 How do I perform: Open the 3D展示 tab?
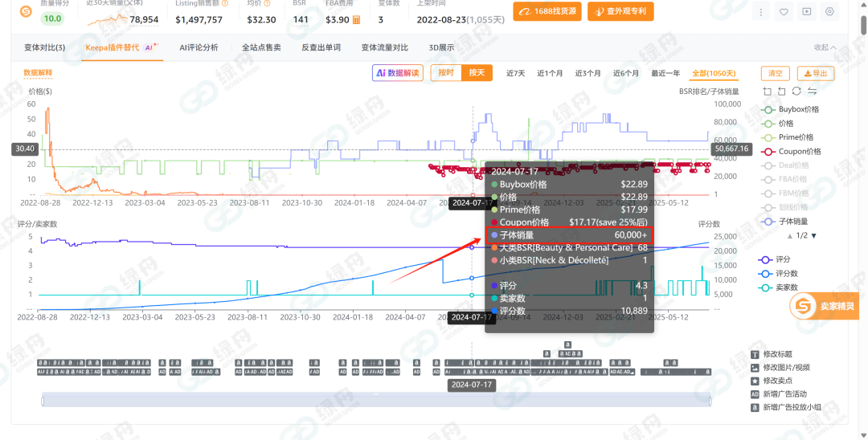[441, 47]
